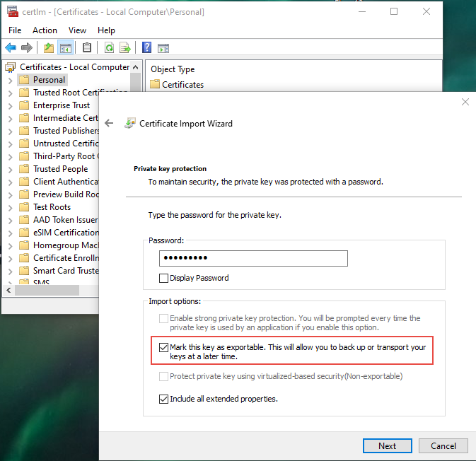Image resolution: width=476 pixels, height=461 pixels.
Task: Click the Next button
Action: 387,446
